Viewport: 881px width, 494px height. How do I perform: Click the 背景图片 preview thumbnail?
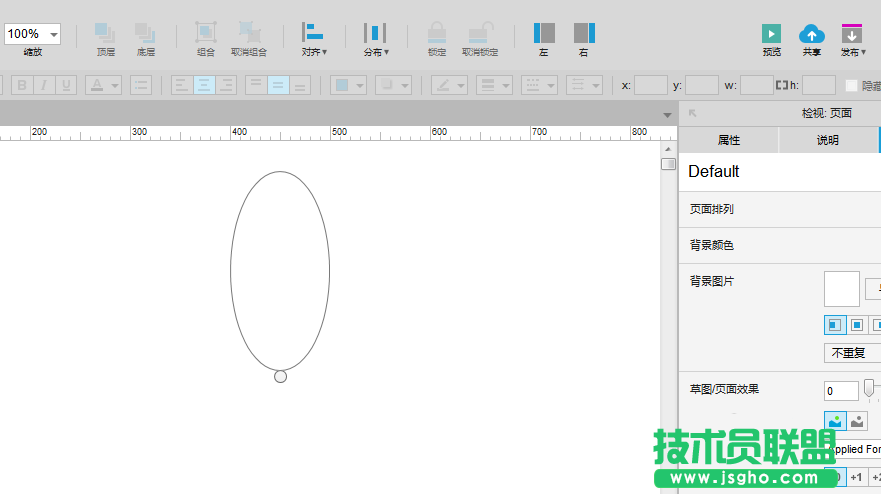(x=842, y=289)
